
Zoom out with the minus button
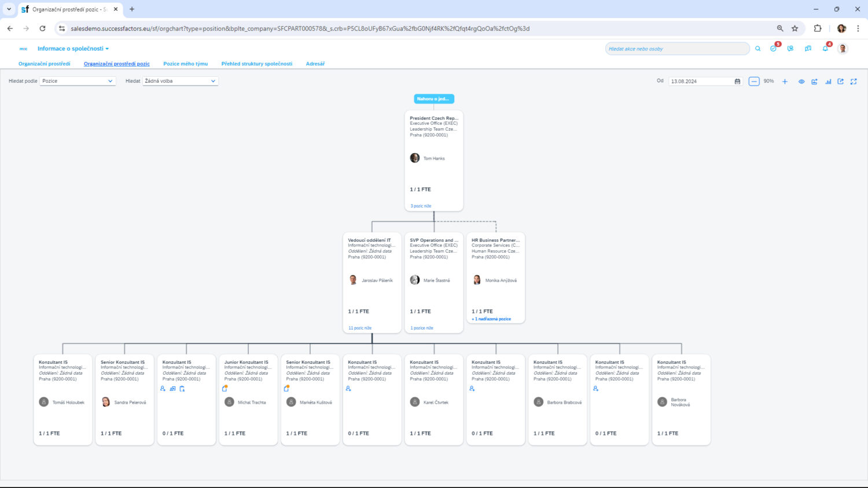(753, 82)
